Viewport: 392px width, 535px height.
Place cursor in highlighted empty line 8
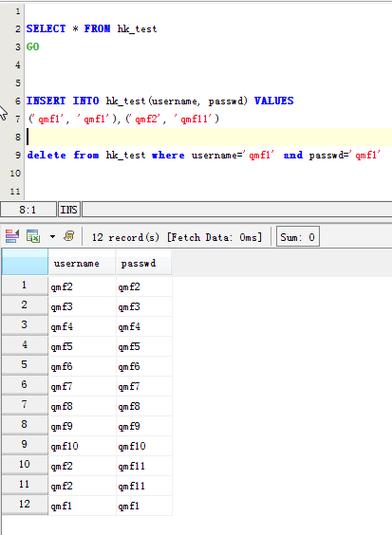[x=209, y=137]
